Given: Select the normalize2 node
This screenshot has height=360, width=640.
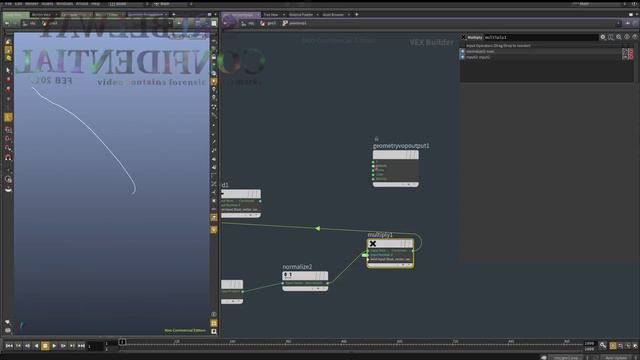Looking at the screenshot, I should tap(305, 275).
